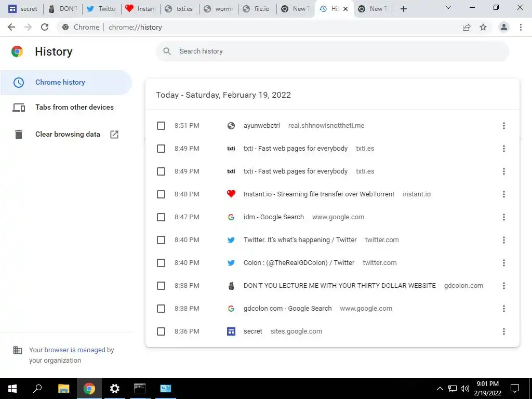
Task: Open Clear browsing data
Action: point(66,135)
